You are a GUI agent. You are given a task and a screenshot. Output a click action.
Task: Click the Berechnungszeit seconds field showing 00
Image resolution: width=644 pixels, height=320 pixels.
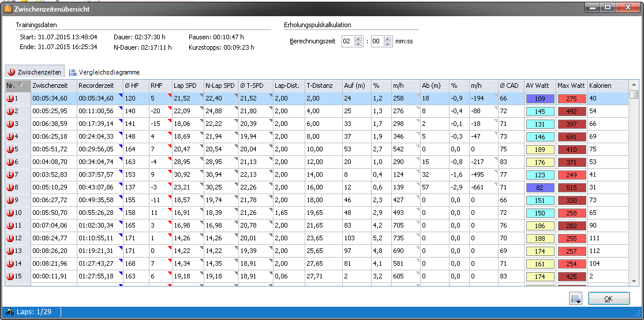[377, 41]
